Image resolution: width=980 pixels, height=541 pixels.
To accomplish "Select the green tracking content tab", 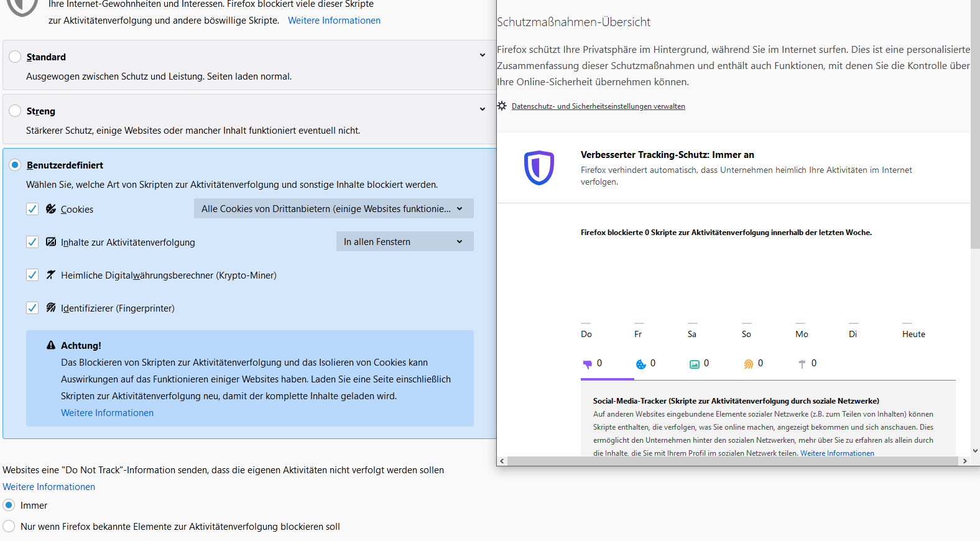I will pyautogui.click(x=699, y=364).
